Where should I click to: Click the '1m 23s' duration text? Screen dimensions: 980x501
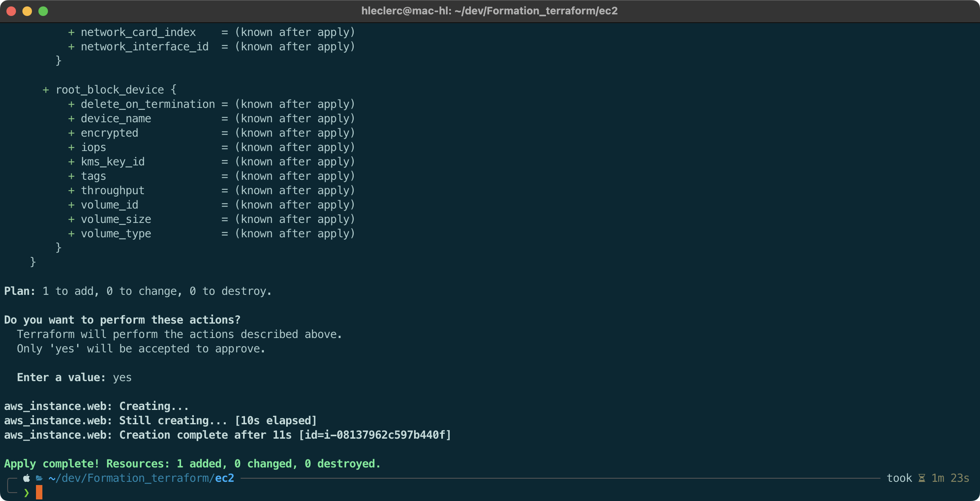(x=950, y=478)
